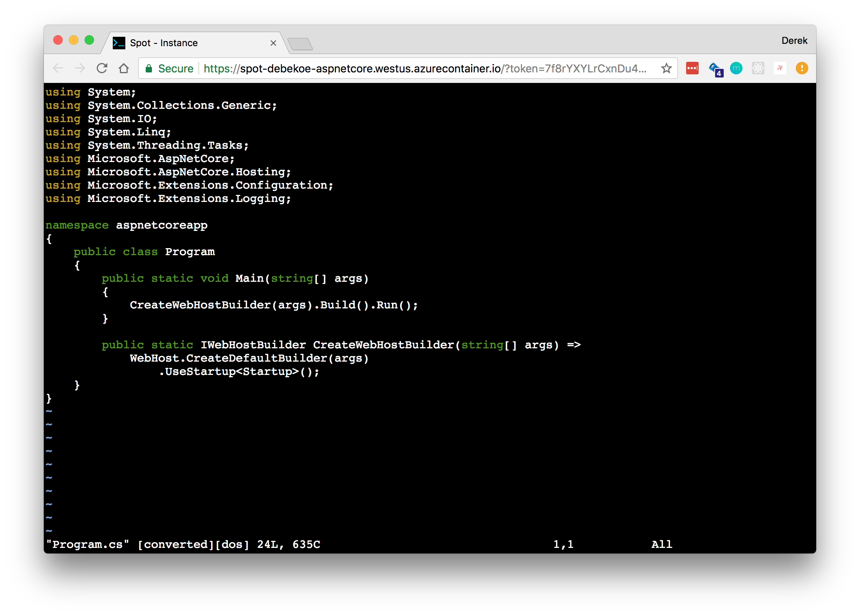860x616 pixels.
Task: Click the Derek profile button
Action: (x=794, y=41)
